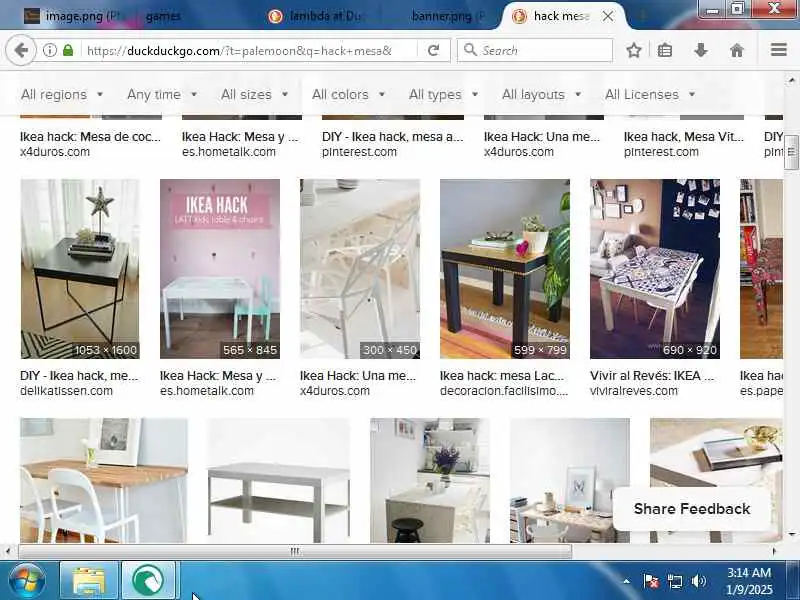Visit the decoracion.facilisimo source link
800x600 pixels.
[x=504, y=391]
